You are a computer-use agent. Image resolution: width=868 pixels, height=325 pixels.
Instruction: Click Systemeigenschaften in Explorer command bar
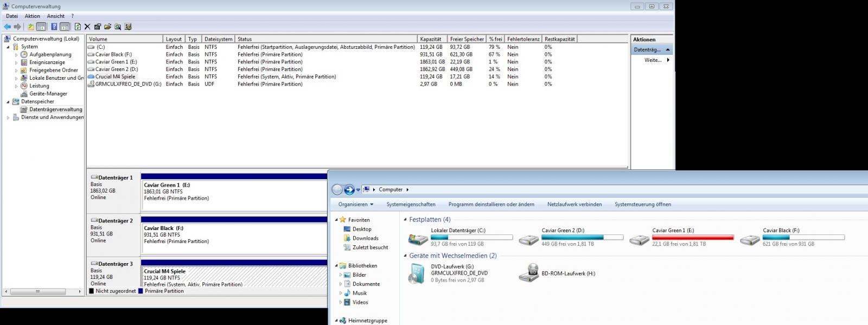point(411,205)
